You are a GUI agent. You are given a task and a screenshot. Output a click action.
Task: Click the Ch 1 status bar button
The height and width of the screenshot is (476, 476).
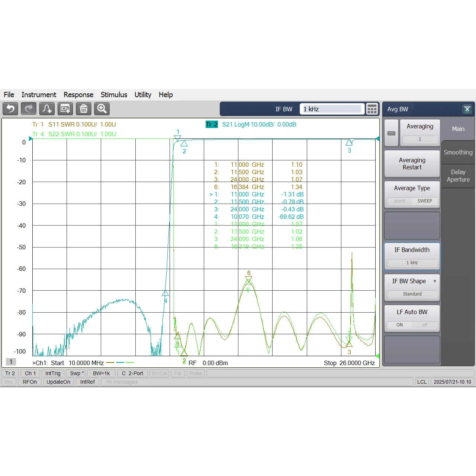[x=30, y=373]
